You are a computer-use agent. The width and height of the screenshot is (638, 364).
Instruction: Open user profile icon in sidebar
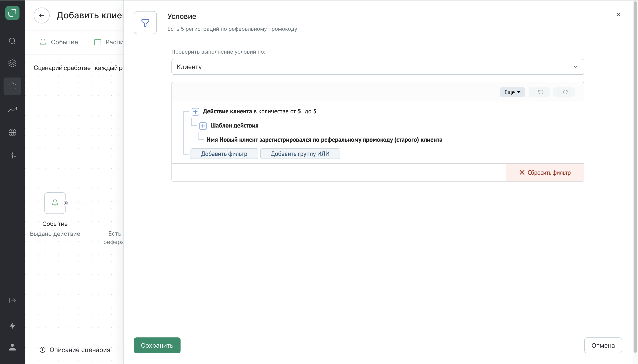pyautogui.click(x=12, y=347)
